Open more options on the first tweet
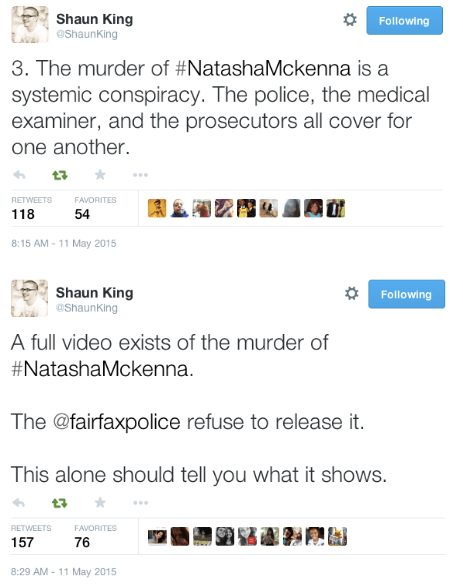The image size is (463, 584). [140, 175]
